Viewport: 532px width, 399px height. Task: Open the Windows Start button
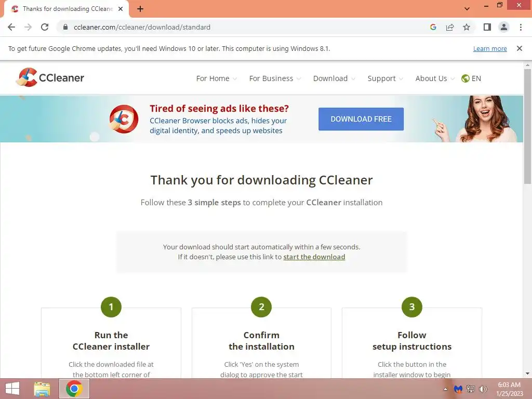coord(12,389)
